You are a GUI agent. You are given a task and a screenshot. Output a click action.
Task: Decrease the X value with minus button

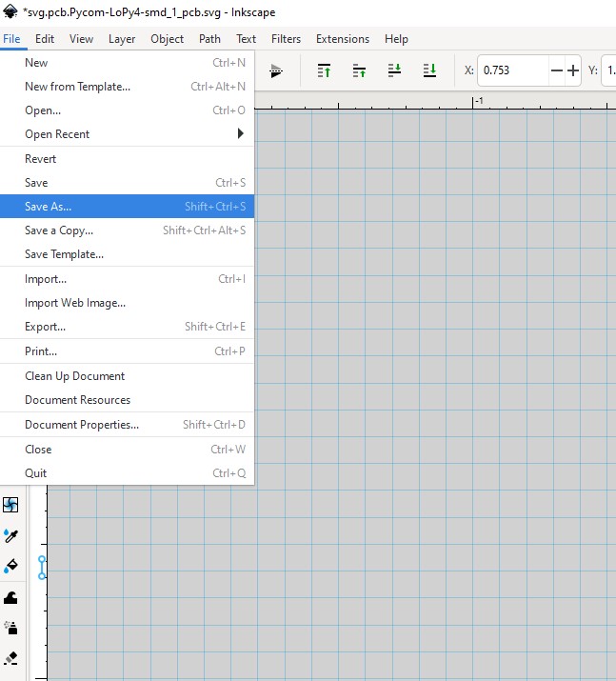[x=557, y=70]
